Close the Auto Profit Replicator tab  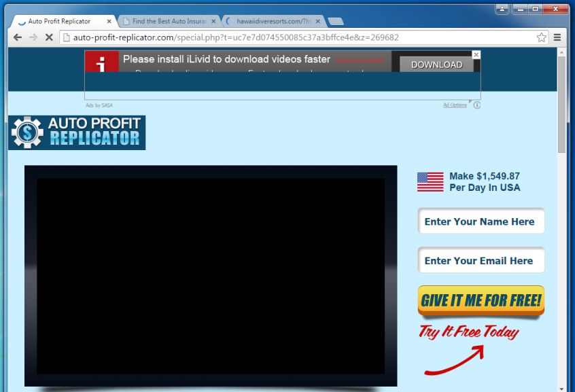(109, 21)
